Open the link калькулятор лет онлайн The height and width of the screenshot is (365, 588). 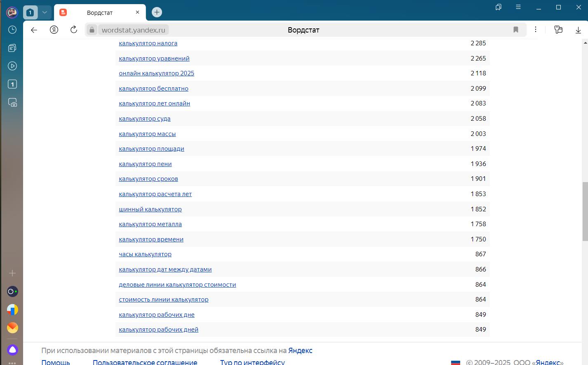coord(154,103)
